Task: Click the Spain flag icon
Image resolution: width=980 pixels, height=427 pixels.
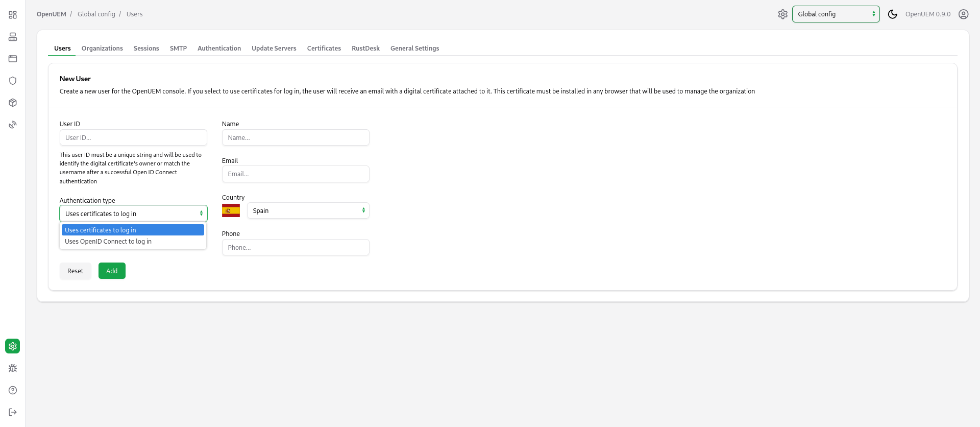Action: click(231, 210)
